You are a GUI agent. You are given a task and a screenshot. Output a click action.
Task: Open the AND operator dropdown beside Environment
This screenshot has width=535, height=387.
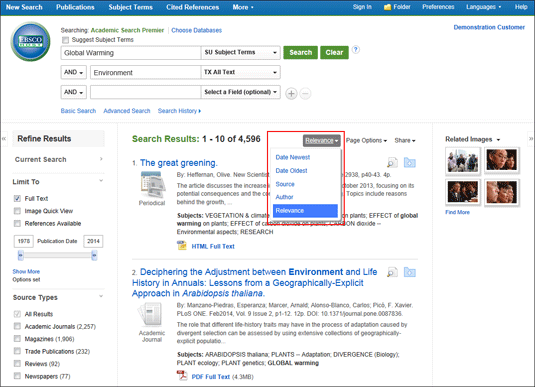coord(73,72)
